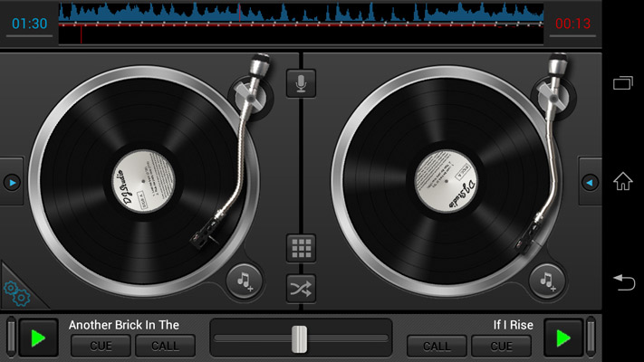The height and width of the screenshot is (362, 644).
Task: Expand the left deck side panel
Action: pos(11,182)
